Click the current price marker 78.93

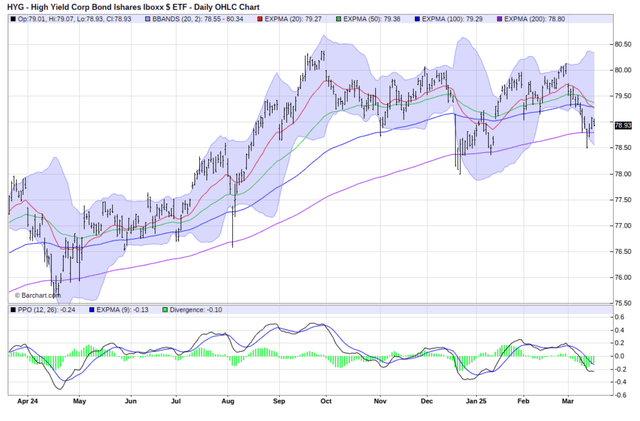point(623,125)
